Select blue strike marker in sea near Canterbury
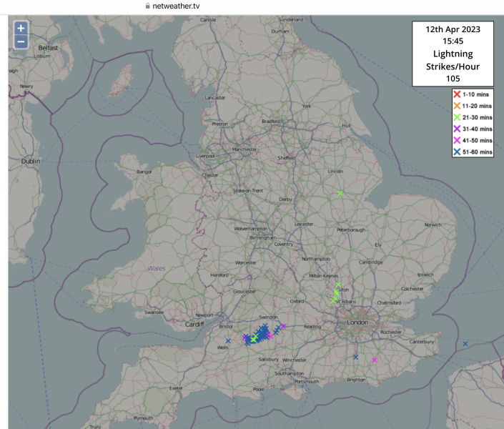 tap(465, 344)
